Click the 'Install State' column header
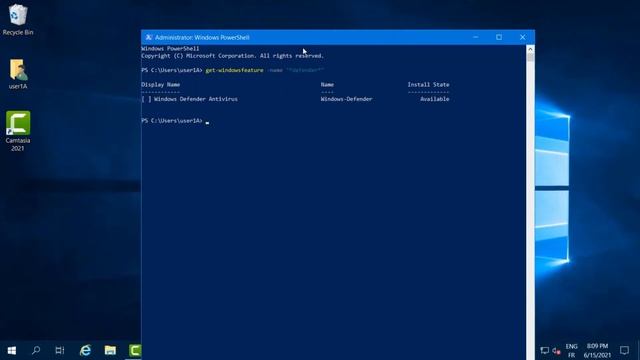Image resolution: width=640 pixels, height=360 pixels. 428,84
